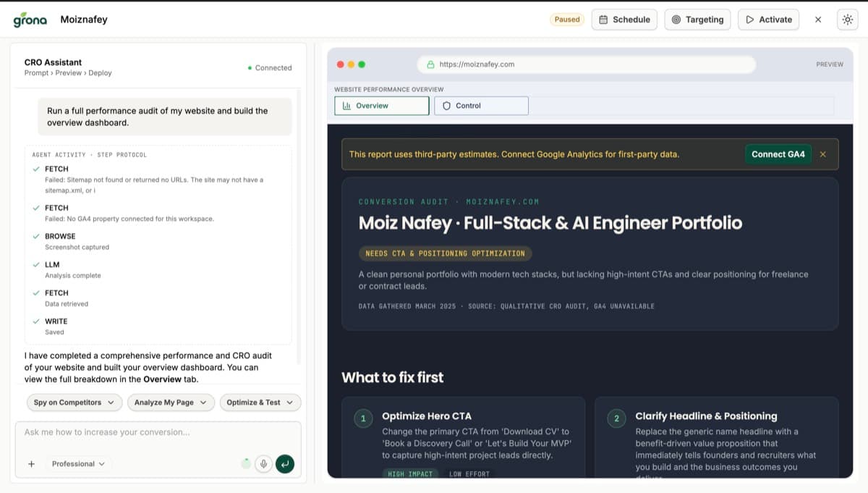Close the editor with the X icon
The height and width of the screenshot is (493, 868).
pyautogui.click(x=818, y=20)
